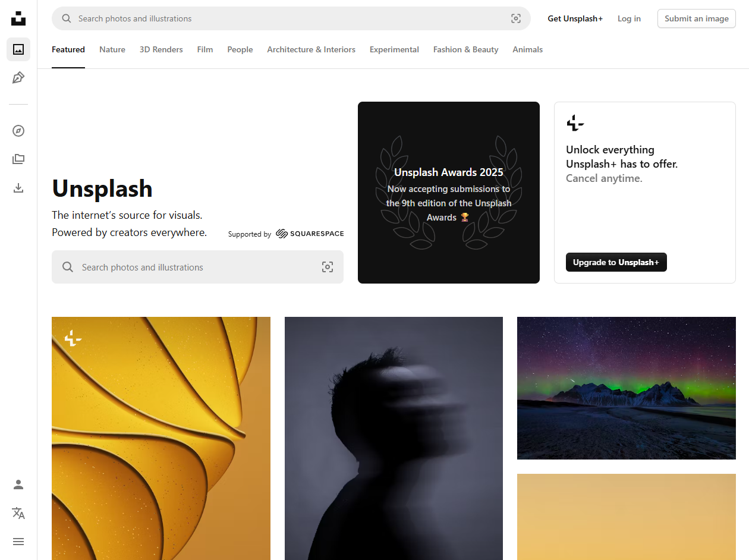
Task: Select the Architecture & Interiors tab
Action: pos(311,50)
